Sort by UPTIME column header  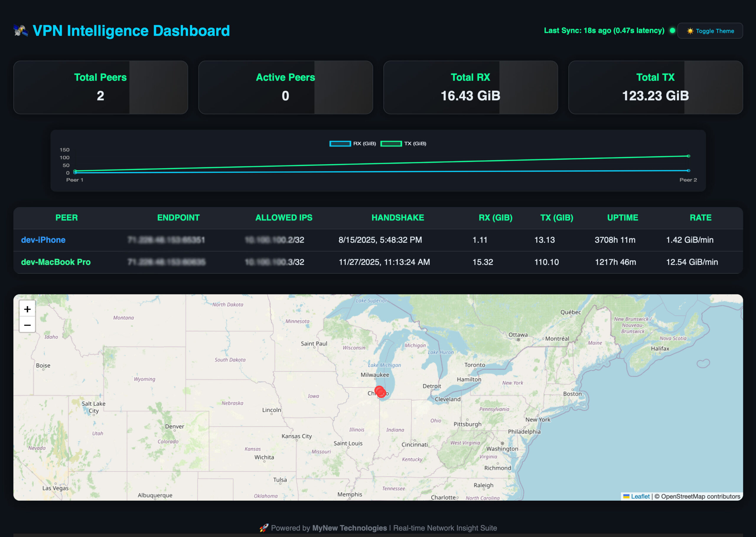pos(622,218)
